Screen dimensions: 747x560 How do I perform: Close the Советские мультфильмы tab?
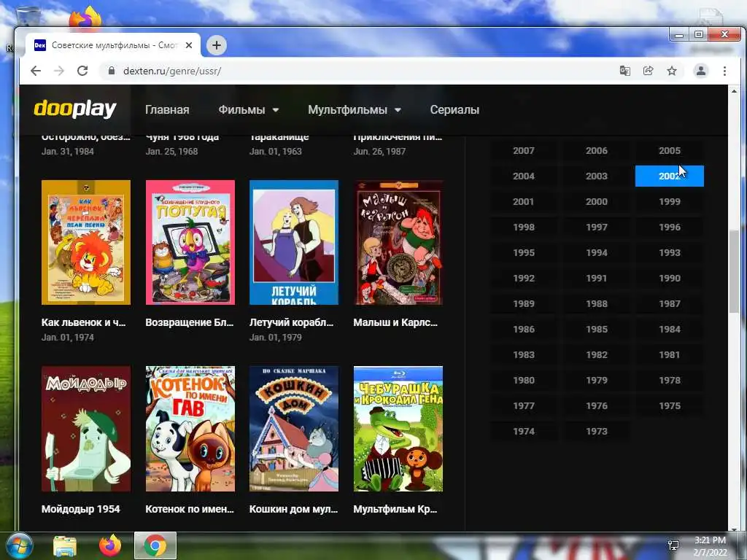click(x=189, y=45)
